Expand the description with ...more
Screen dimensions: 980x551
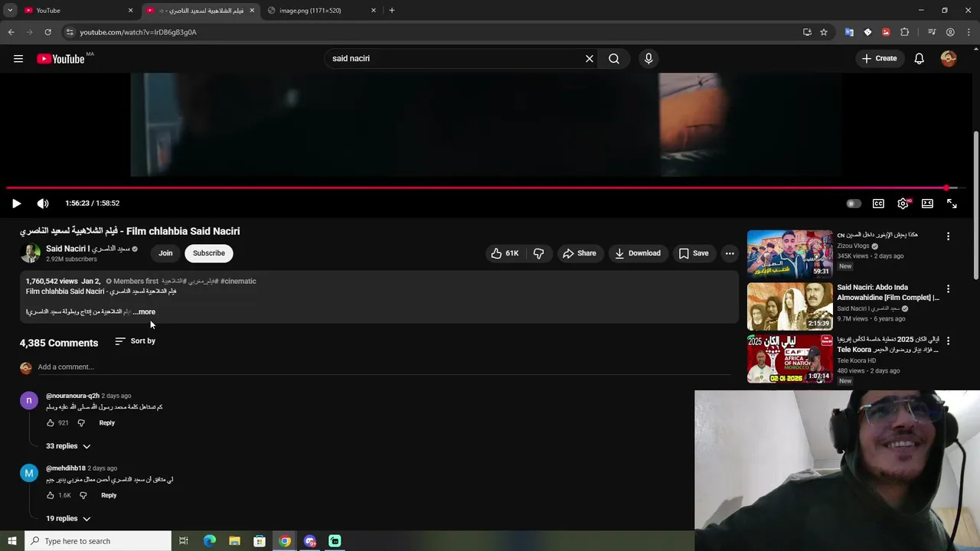click(144, 312)
